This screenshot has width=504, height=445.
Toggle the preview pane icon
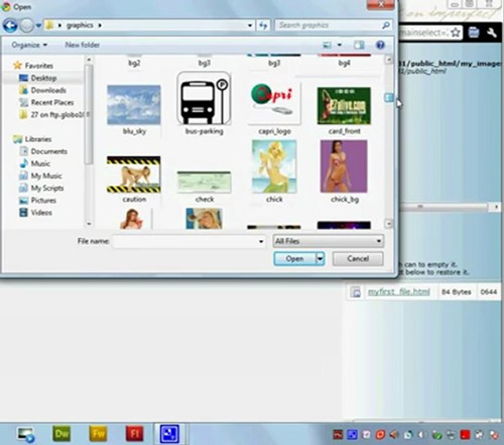pyautogui.click(x=359, y=45)
